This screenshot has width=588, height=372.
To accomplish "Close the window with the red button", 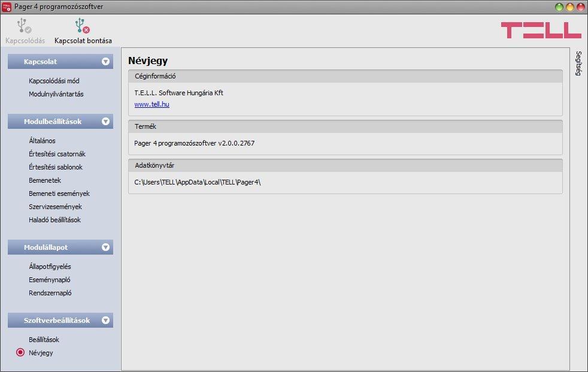I will 580,7.
